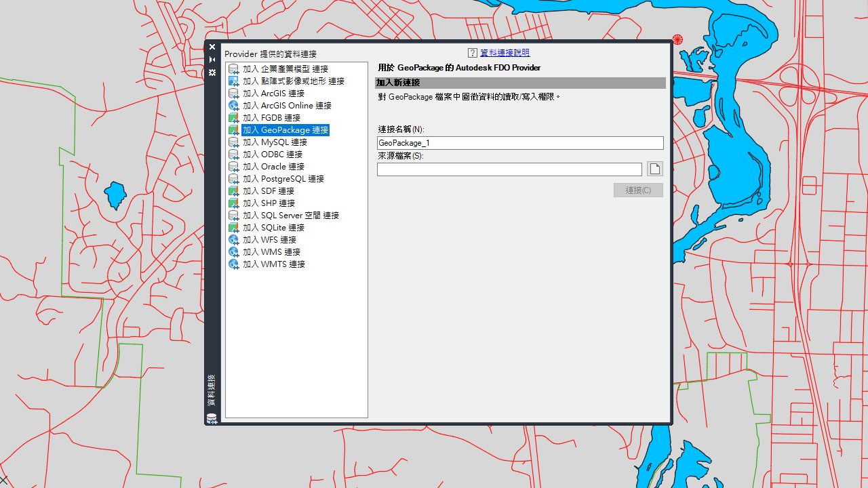Select 加入 SDF 連接
The width and height of the screenshot is (868, 488).
(x=269, y=191)
